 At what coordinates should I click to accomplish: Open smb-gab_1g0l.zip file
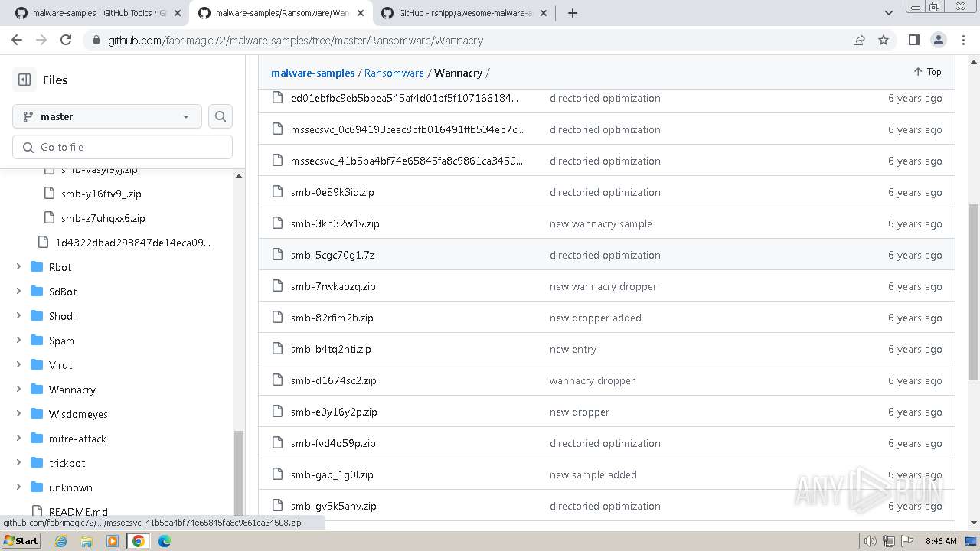332,474
